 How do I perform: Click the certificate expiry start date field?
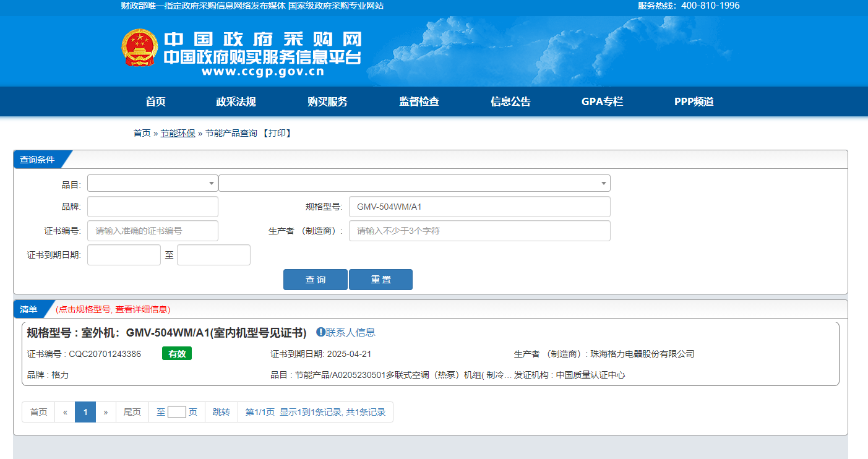coord(124,255)
